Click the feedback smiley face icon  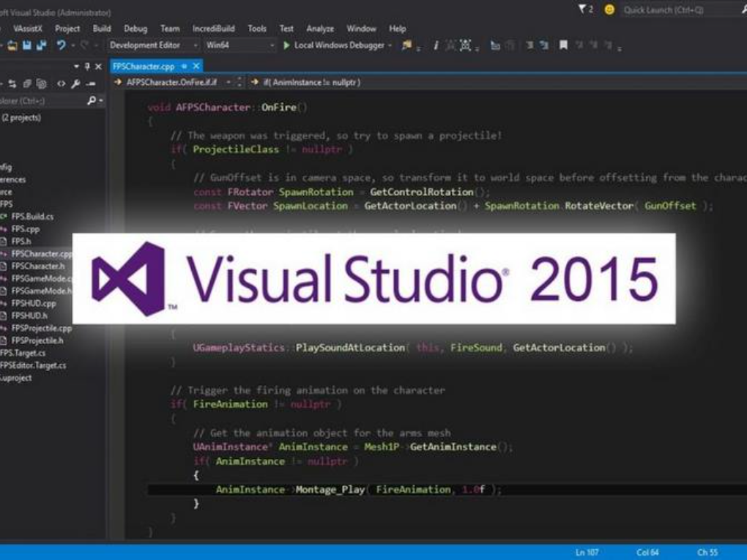pos(609,10)
